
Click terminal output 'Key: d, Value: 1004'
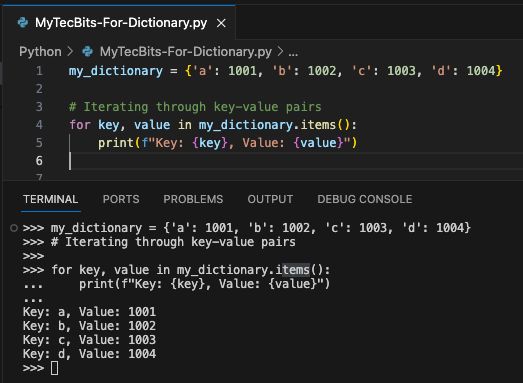[x=89, y=354]
